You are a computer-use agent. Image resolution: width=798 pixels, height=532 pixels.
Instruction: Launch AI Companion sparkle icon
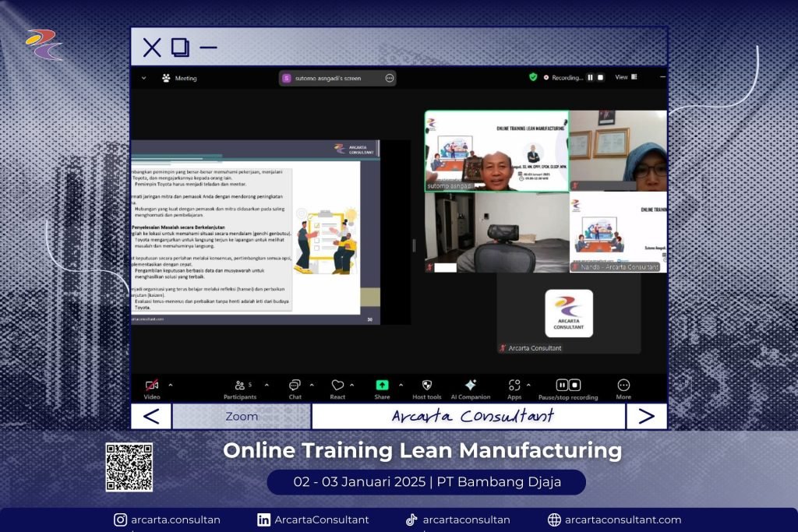[x=470, y=386]
